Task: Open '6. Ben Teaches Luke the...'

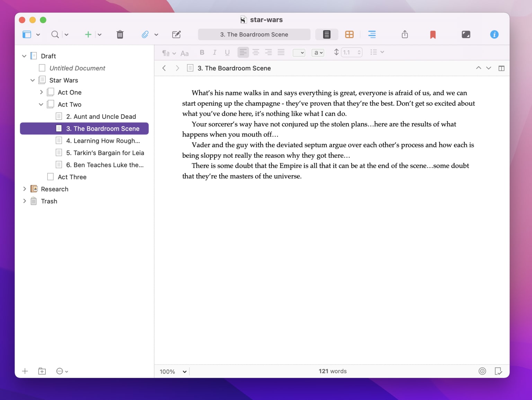Action: 85,165
